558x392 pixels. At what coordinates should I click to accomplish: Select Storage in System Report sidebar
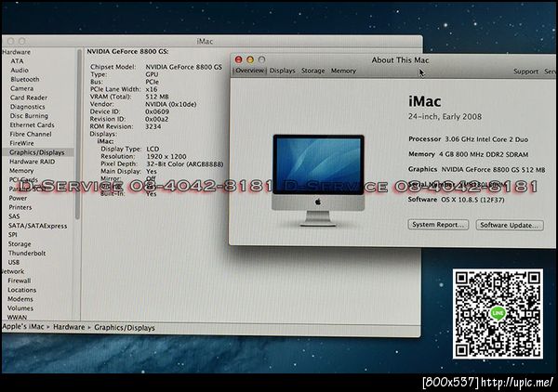[x=20, y=244]
